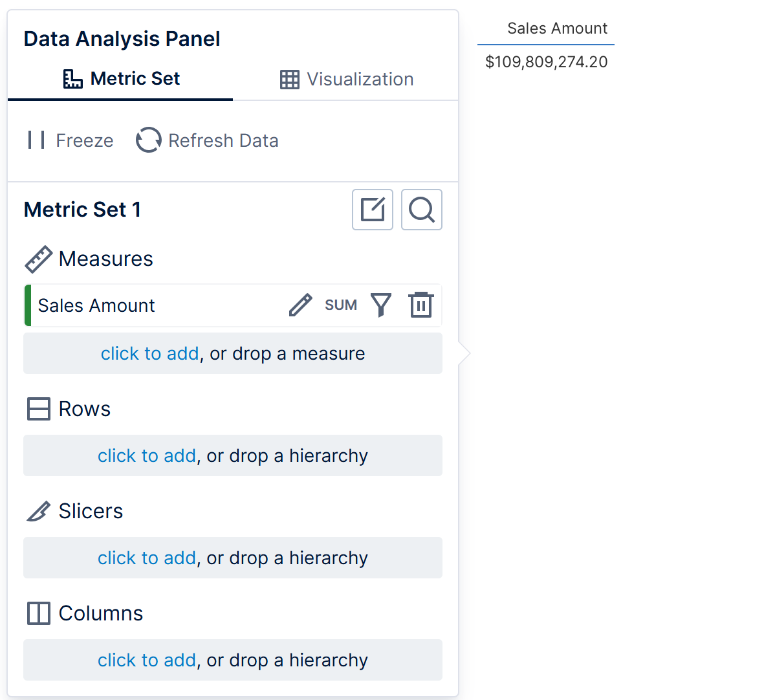Click the Refresh Data circular icon
Screen dimensions: 775x700
148,140
